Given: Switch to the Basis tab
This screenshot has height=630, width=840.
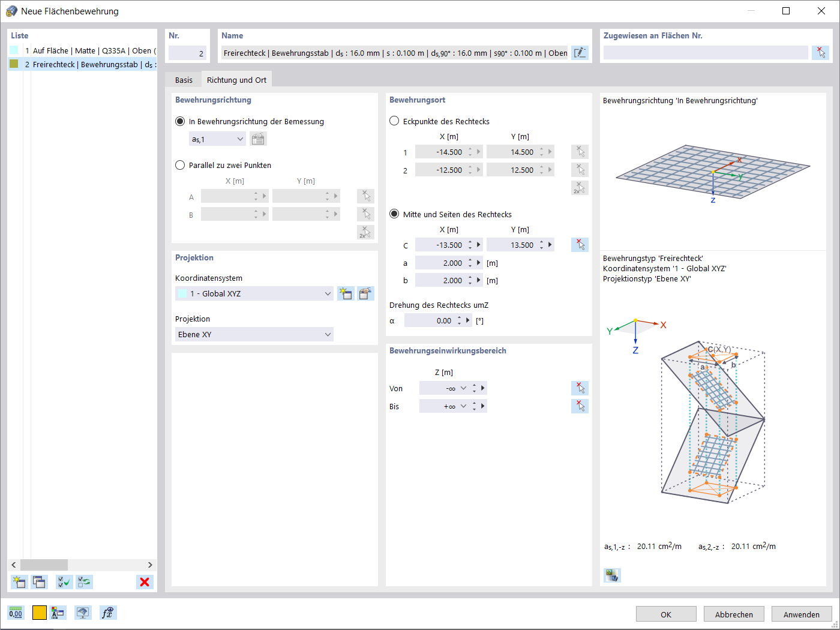Looking at the screenshot, I should [184, 80].
